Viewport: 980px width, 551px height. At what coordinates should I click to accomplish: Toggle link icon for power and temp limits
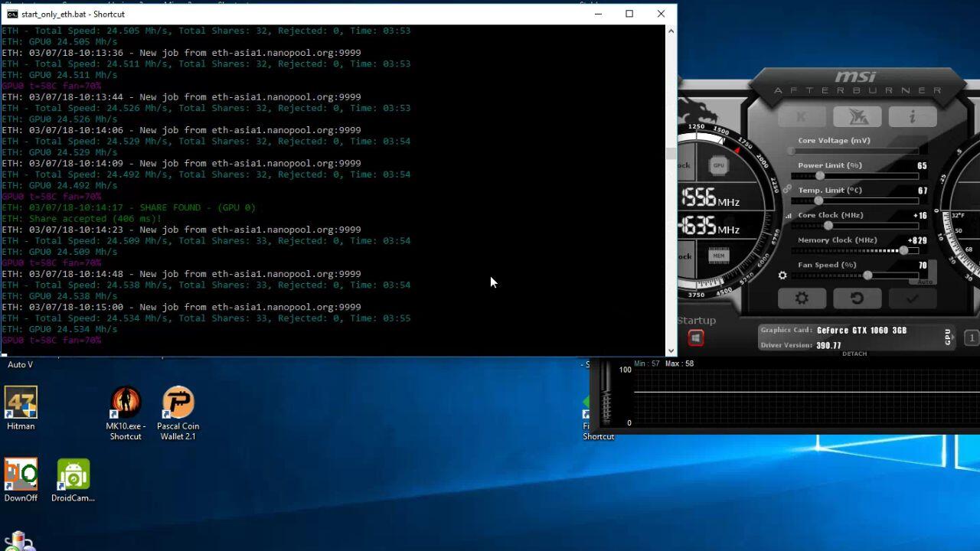coord(787,189)
